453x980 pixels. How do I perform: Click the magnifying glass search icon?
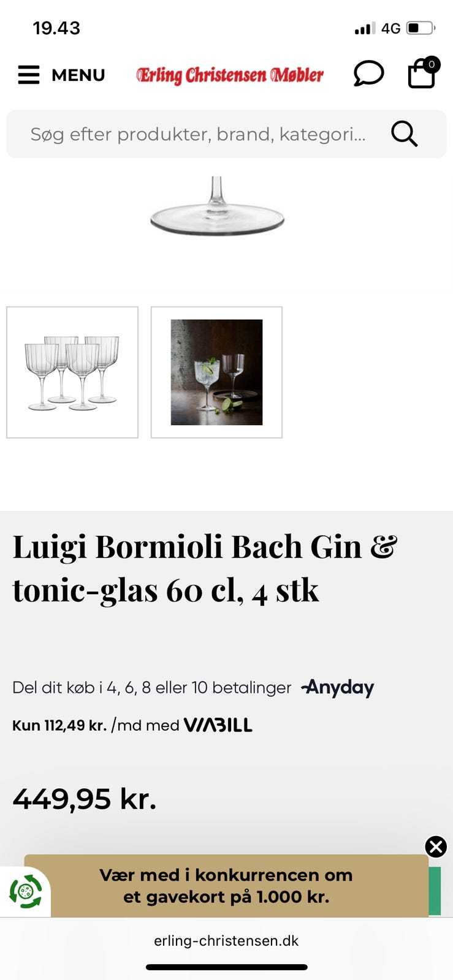click(405, 134)
